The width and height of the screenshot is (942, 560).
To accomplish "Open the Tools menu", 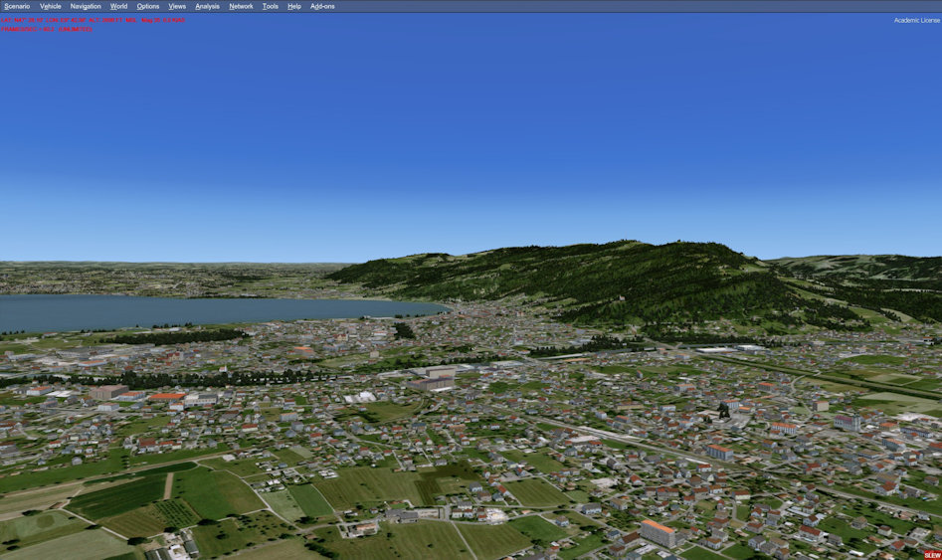I will point(271,6).
